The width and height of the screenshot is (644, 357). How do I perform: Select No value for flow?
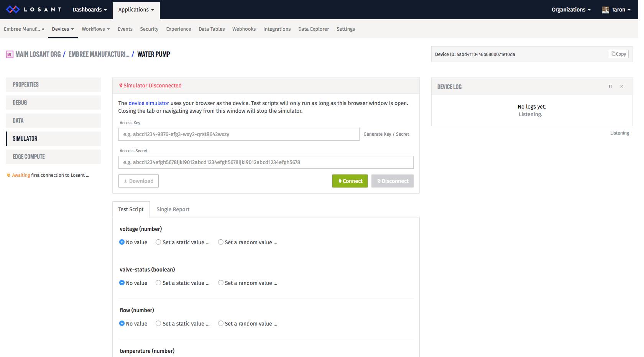[x=122, y=323]
